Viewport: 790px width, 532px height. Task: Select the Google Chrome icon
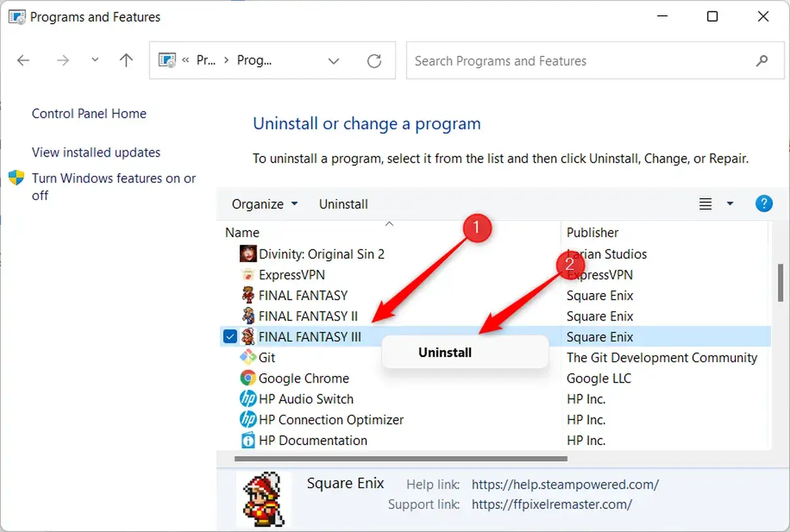tap(248, 378)
